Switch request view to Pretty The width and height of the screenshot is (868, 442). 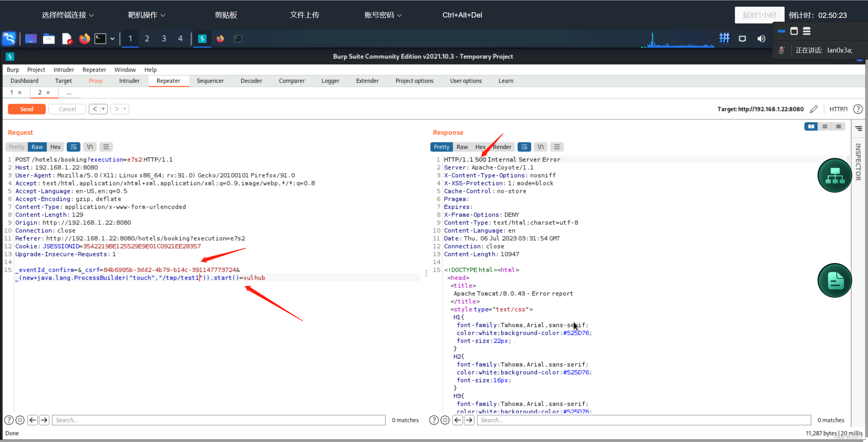(16, 147)
